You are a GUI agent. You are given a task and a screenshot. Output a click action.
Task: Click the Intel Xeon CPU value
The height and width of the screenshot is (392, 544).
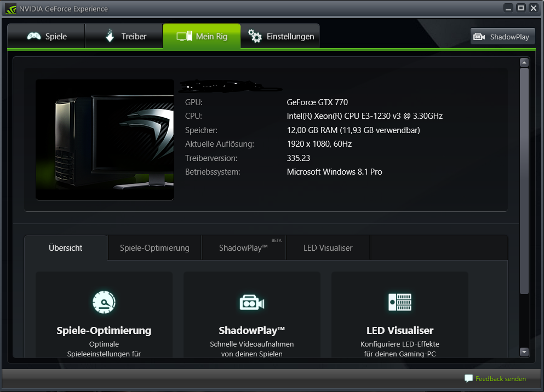[365, 116]
